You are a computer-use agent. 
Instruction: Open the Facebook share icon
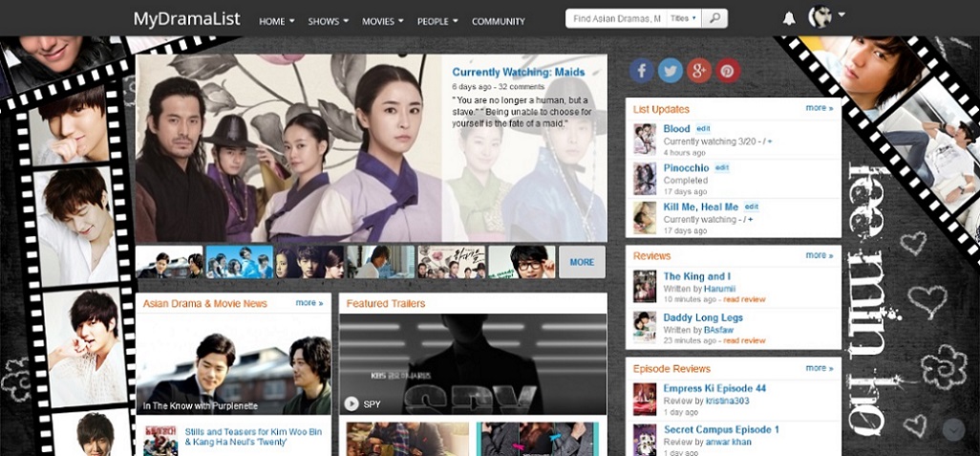642,70
